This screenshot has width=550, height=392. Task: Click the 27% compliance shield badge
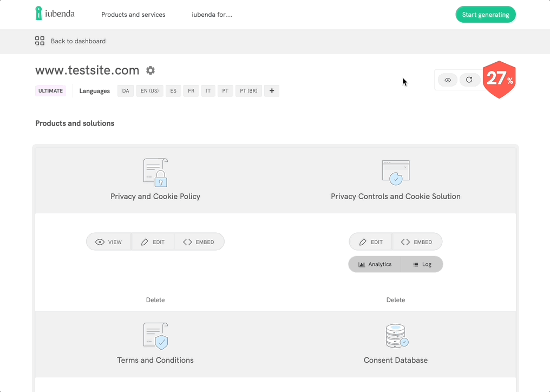(x=499, y=80)
